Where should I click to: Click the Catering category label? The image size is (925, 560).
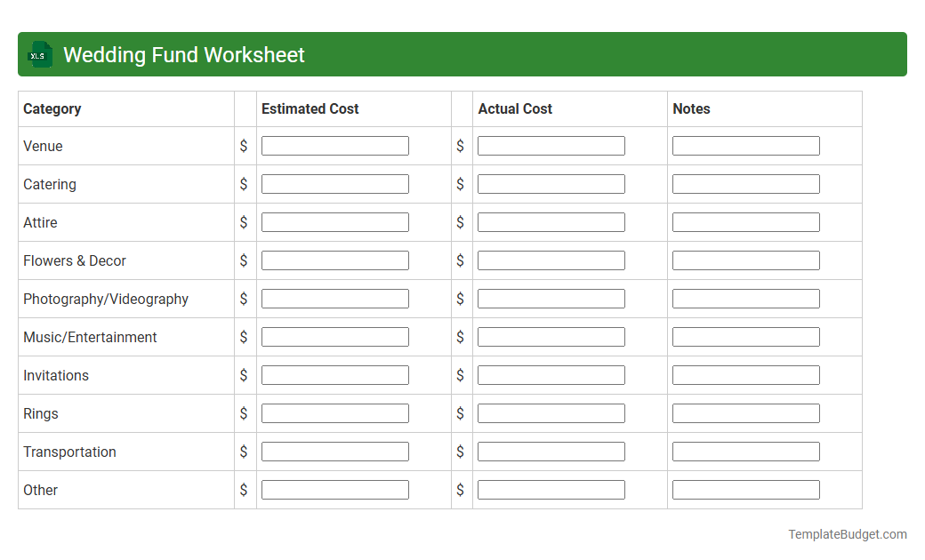pos(50,183)
